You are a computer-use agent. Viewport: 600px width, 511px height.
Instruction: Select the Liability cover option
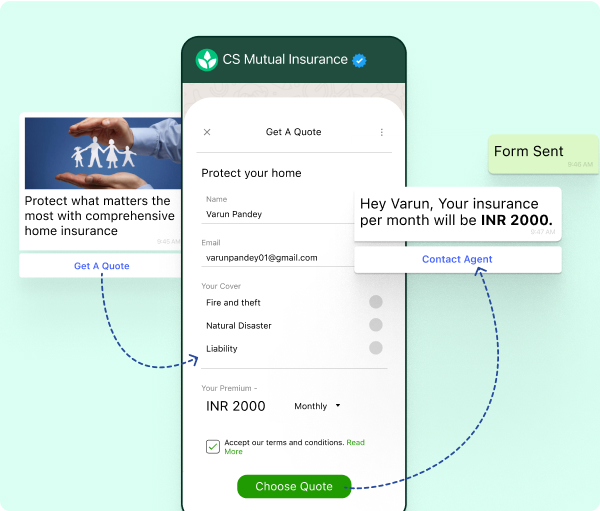pos(376,348)
